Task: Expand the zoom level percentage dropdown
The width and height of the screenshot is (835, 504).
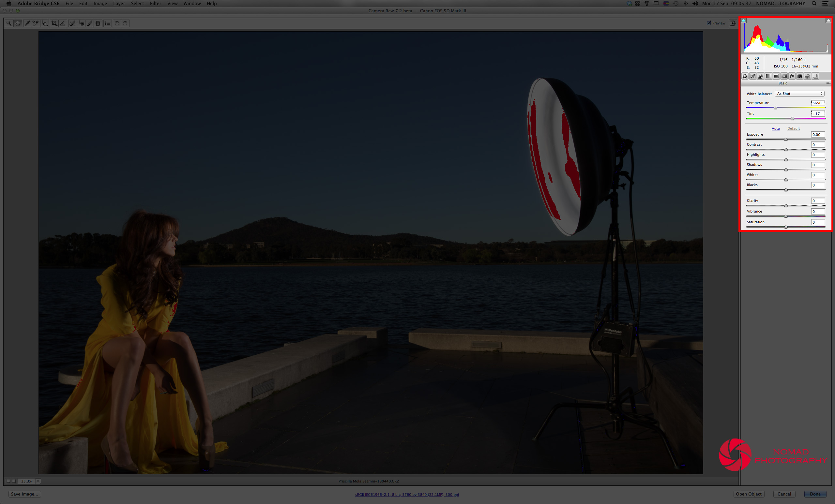Action: (x=38, y=481)
